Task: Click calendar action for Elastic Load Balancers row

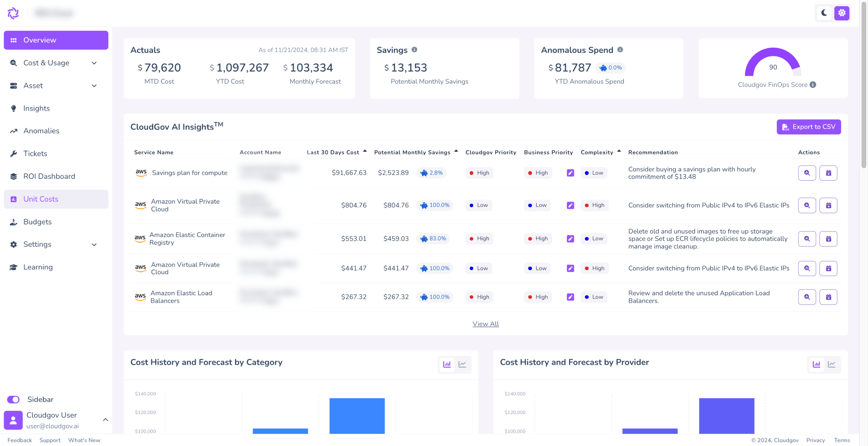Action: (828, 297)
